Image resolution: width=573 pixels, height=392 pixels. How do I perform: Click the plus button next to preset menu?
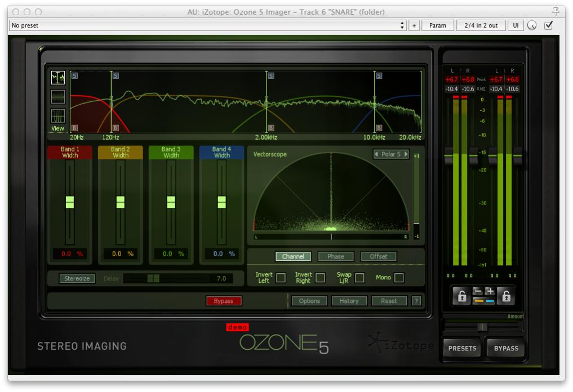coord(414,25)
